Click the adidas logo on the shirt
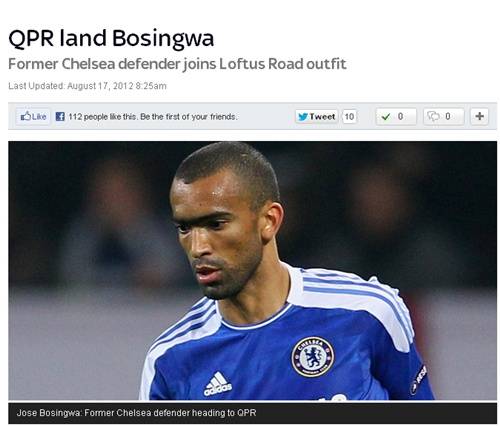 (218, 384)
